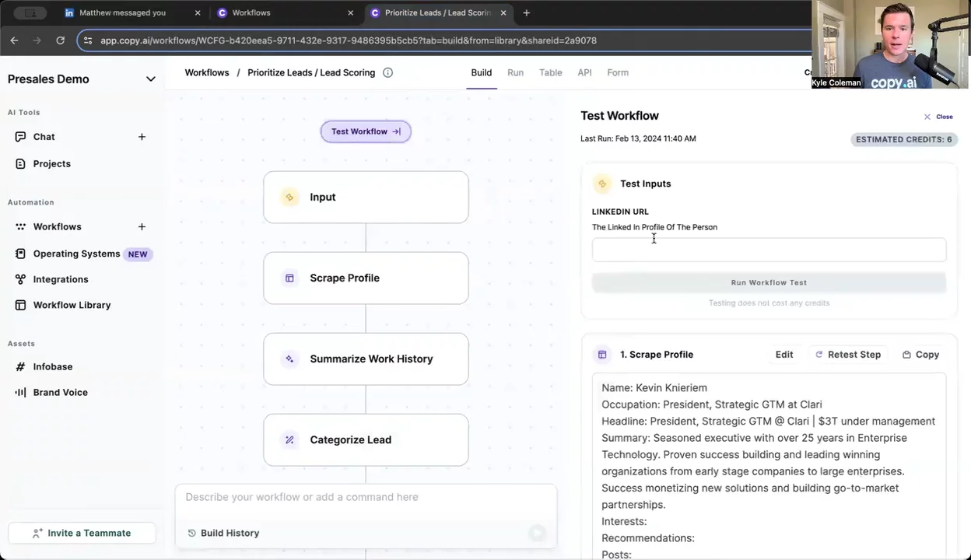This screenshot has width=971, height=560.
Task: Click the Integrations icon in sidebar
Action: coord(20,279)
